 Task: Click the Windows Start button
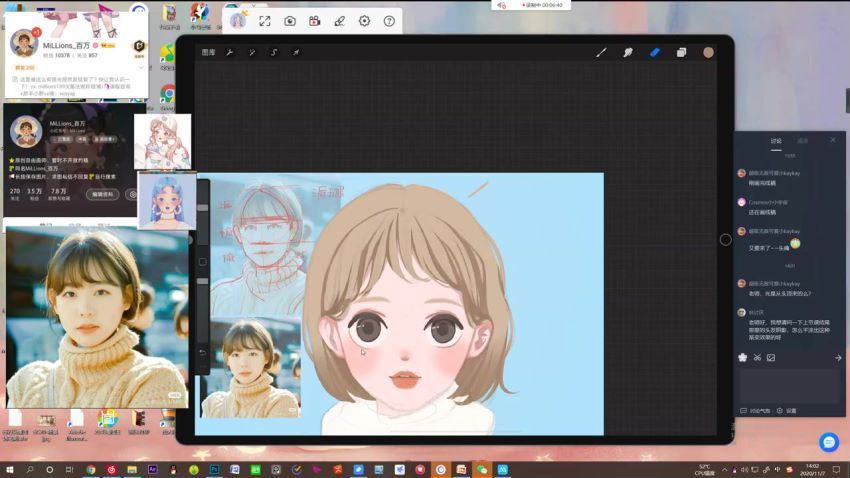pos(10,469)
